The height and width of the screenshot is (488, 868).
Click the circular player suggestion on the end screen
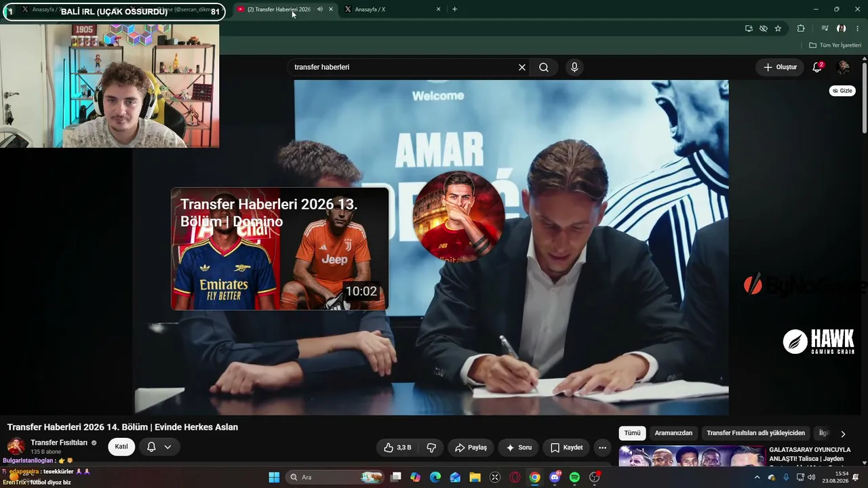pos(458,216)
